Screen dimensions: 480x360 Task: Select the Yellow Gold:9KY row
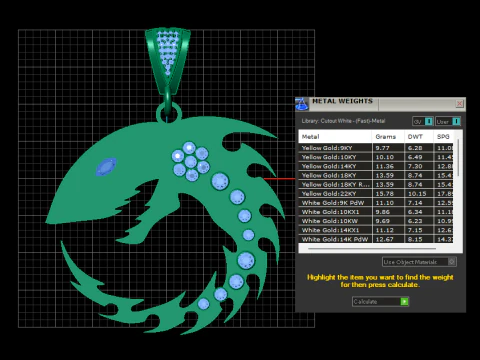pyautogui.click(x=376, y=148)
